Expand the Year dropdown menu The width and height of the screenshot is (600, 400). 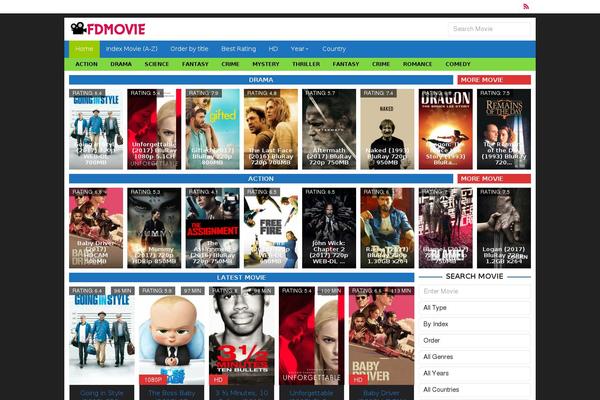point(299,49)
